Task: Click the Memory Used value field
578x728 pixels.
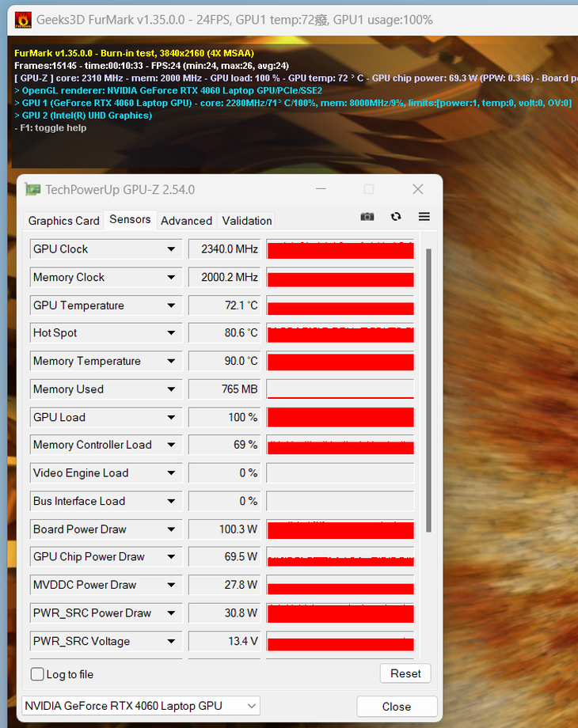Action: pyautogui.click(x=224, y=389)
